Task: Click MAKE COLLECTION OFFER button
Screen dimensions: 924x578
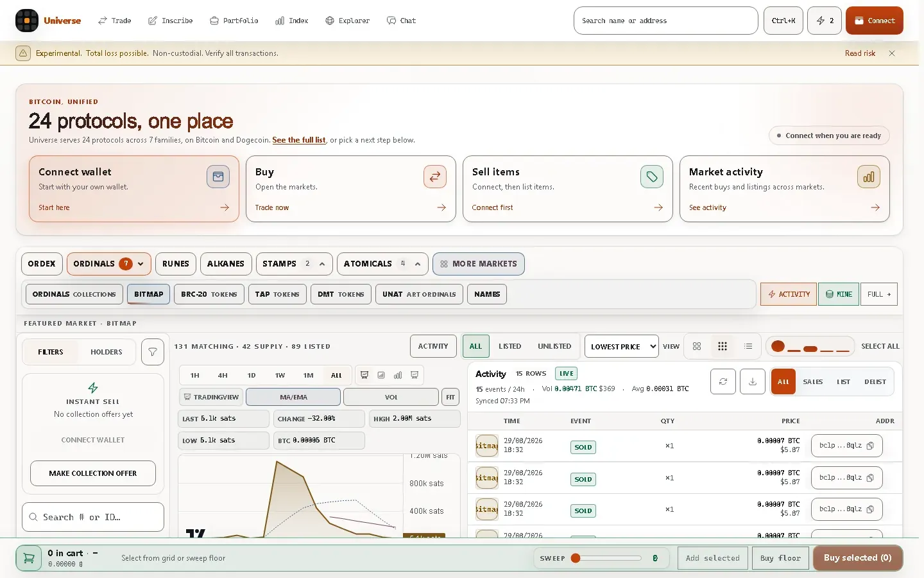Action: pos(93,473)
